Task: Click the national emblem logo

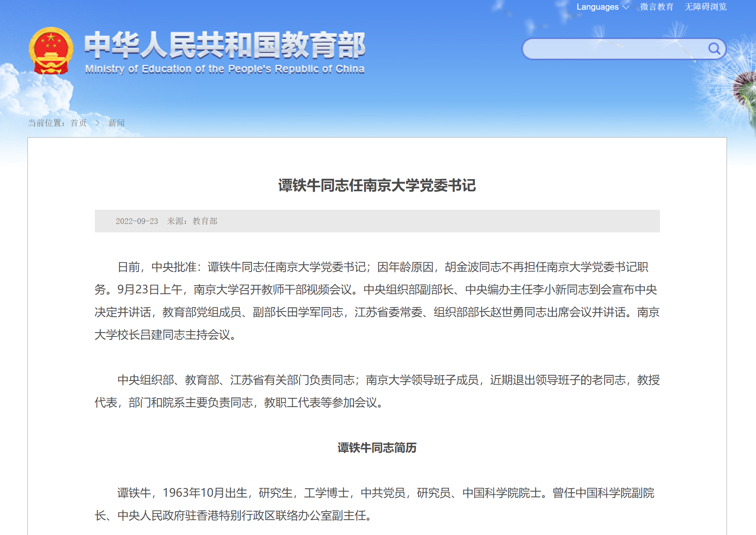Action: coord(51,51)
